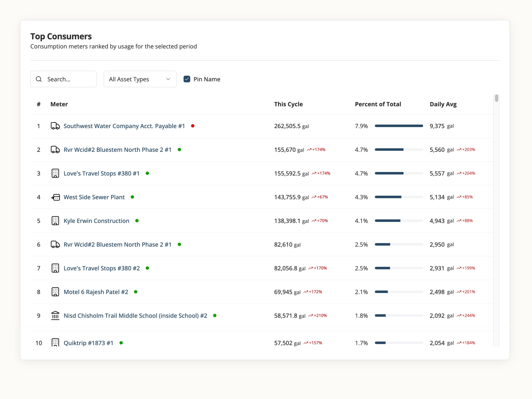Click the building icon for Motel 6 Rajesh Patel #2
This screenshot has height=399, width=532.
point(55,292)
